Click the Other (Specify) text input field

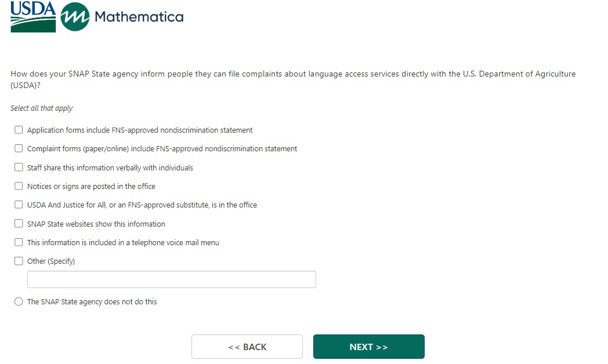click(171, 279)
